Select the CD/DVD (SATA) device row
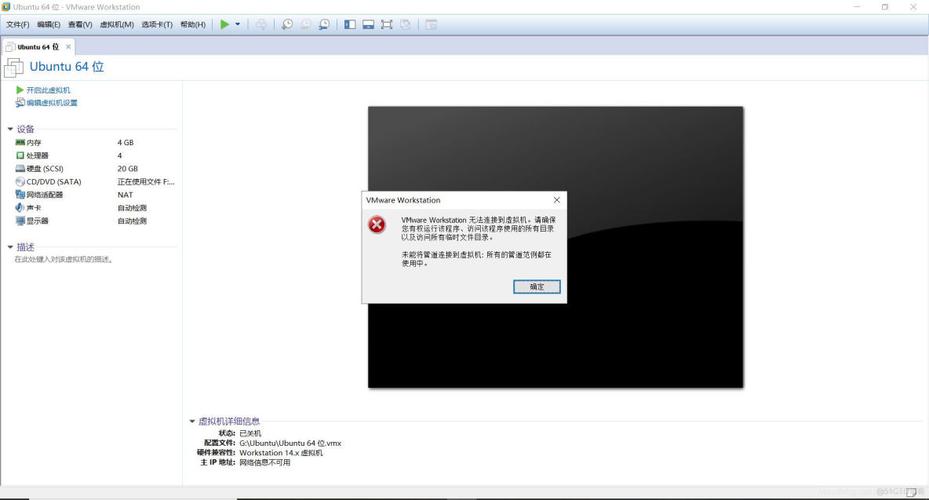 coord(95,181)
